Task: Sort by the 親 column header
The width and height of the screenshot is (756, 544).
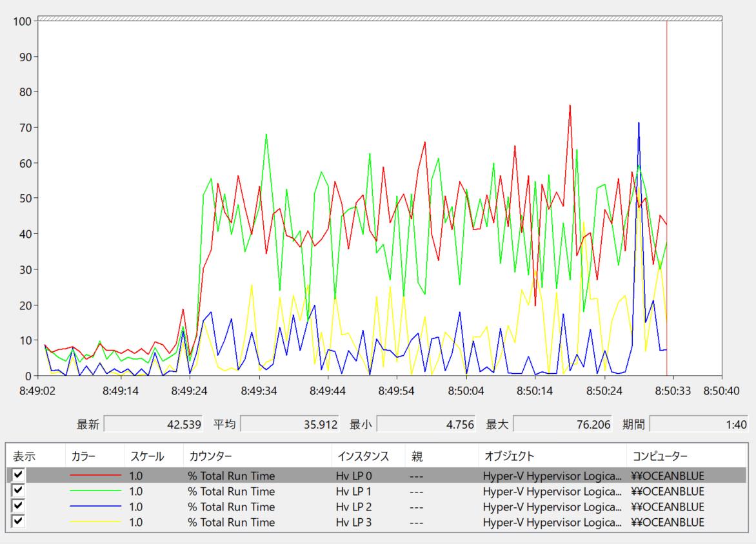Action: 442,456
